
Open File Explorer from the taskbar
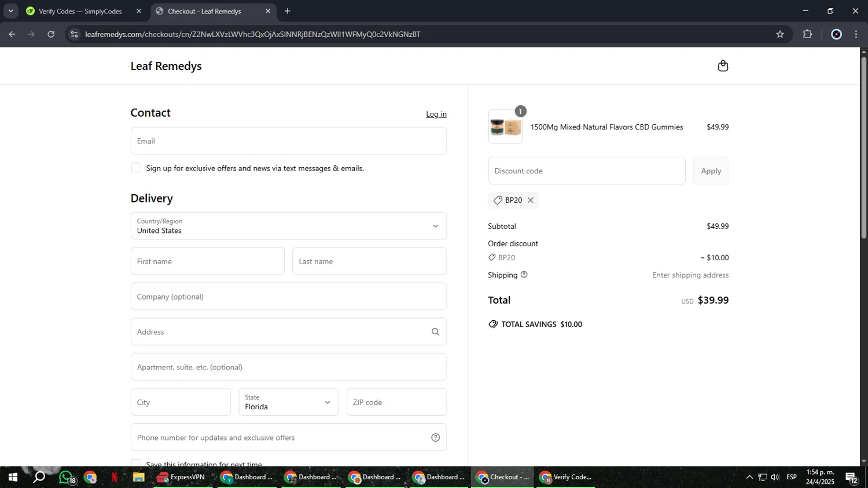click(x=138, y=477)
